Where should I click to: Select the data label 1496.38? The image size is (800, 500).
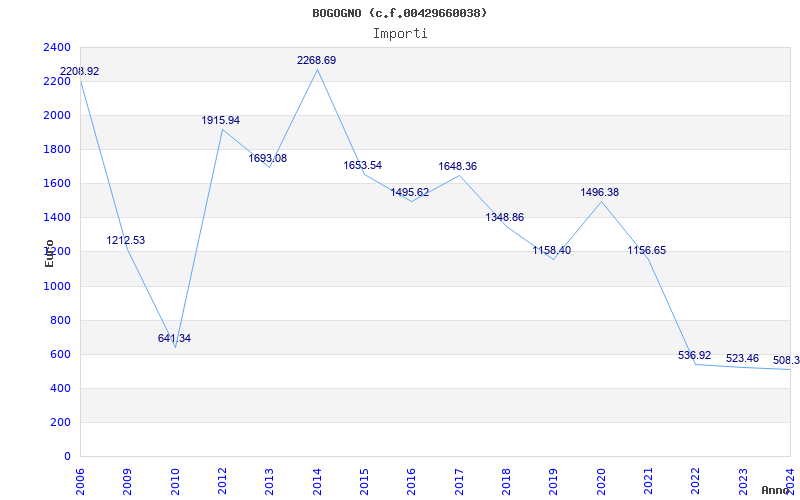pyautogui.click(x=599, y=192)
